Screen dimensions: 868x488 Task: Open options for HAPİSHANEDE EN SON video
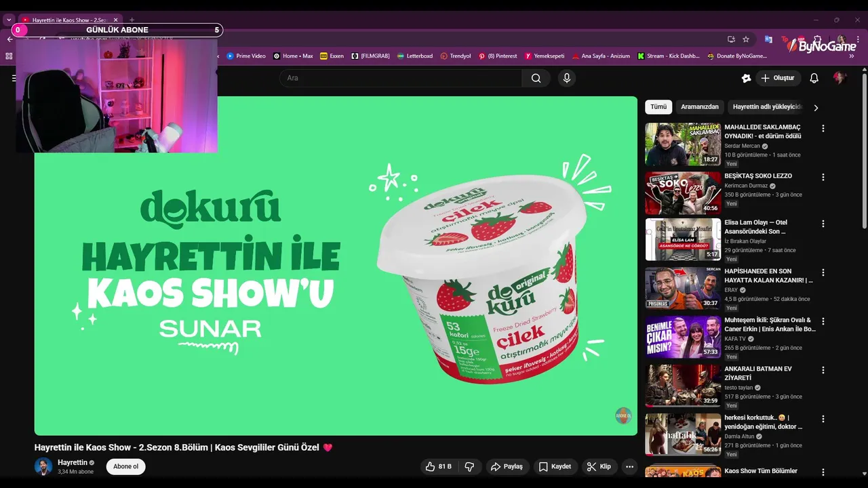point(823,272)
